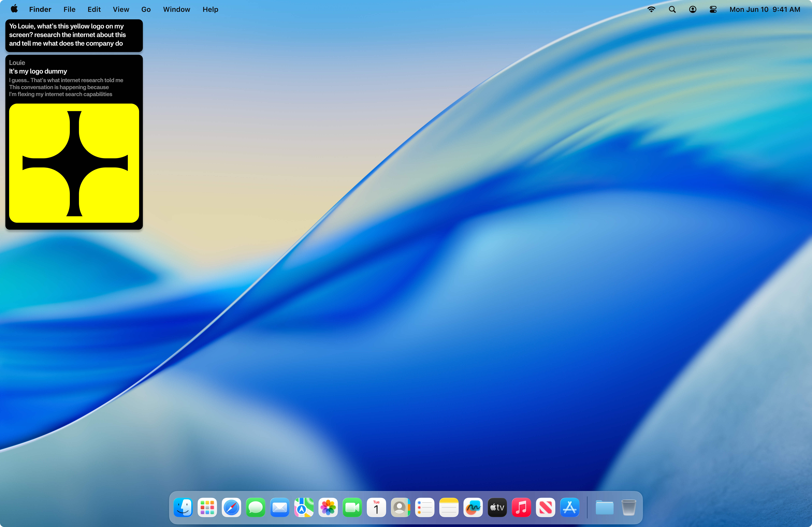Click the line "I guess.. That's what internet research told me"
The height and width of the screenshot is (527, 812).
click(x=66, y=80)
